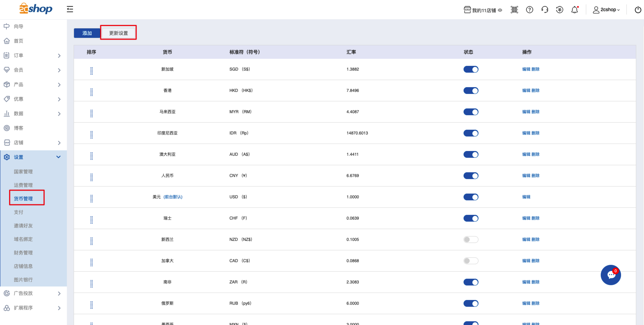Open the yen currency icon in header
This screenshot has width=644, height=325.
click(560, 10)
